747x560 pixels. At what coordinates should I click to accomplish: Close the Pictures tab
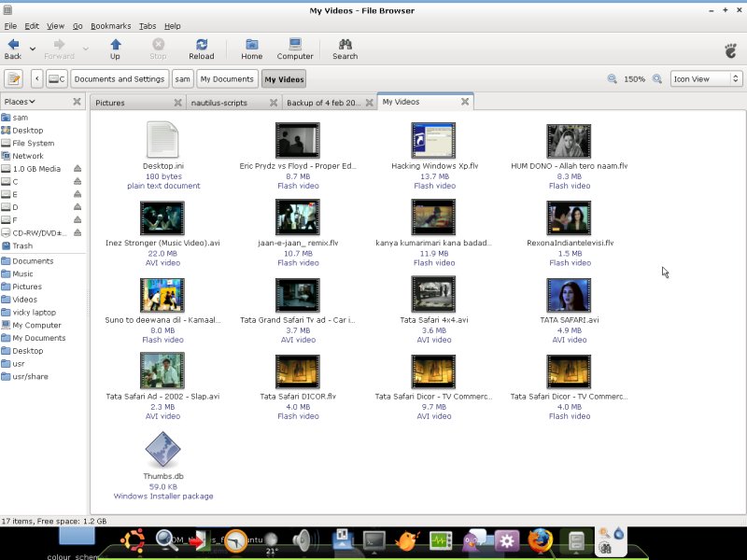177,103
